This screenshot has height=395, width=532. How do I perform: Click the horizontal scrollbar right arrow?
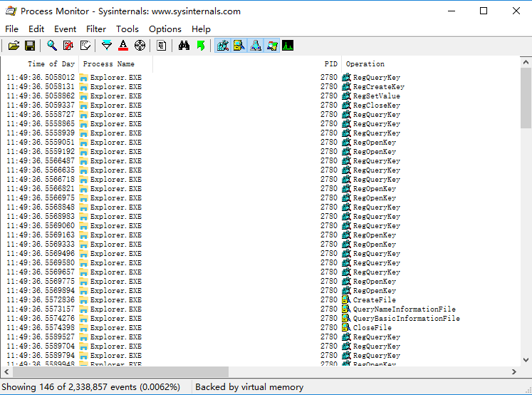[514, 372]
